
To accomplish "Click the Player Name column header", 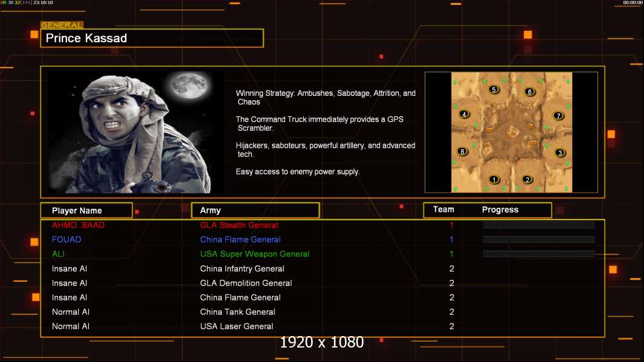I will (86, 211).
